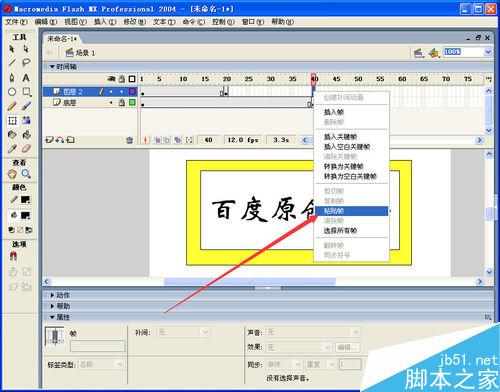
Task: Select the Ink Bottle tool
Action: pyautogui.click(x=12, y=134)
